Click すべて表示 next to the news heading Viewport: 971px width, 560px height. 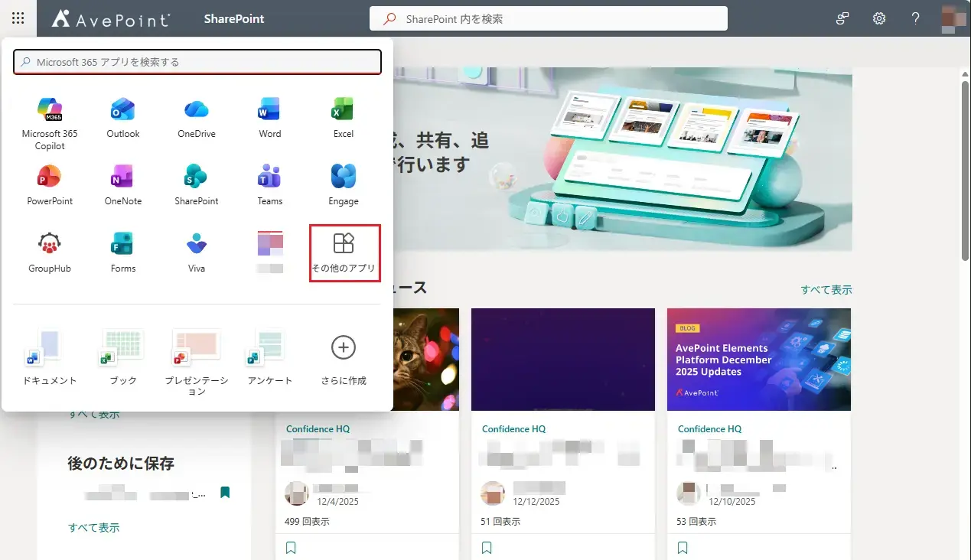[x=826, y=290]
